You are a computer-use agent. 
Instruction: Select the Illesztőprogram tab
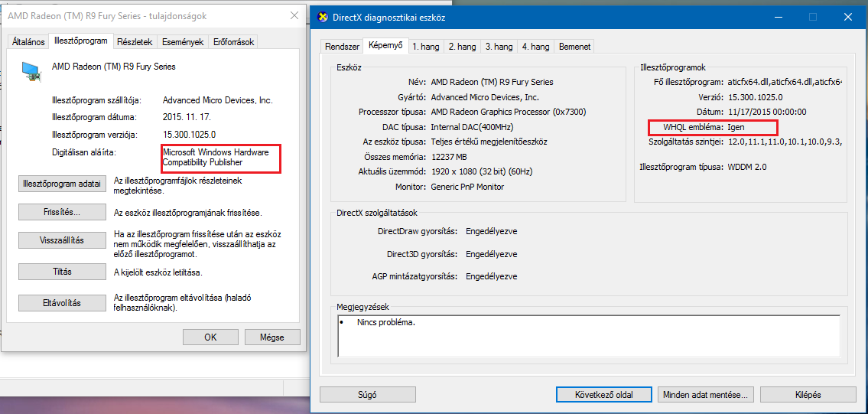click(81, 41)
